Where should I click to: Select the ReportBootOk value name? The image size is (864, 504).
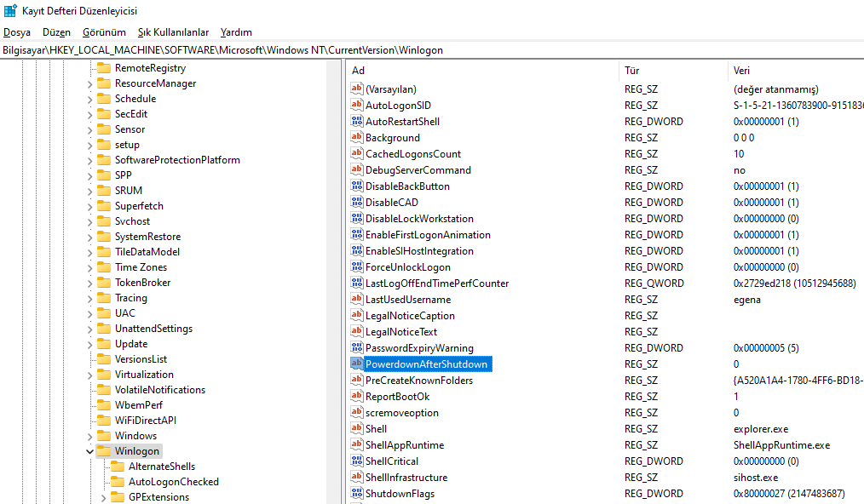click(397, 397)
